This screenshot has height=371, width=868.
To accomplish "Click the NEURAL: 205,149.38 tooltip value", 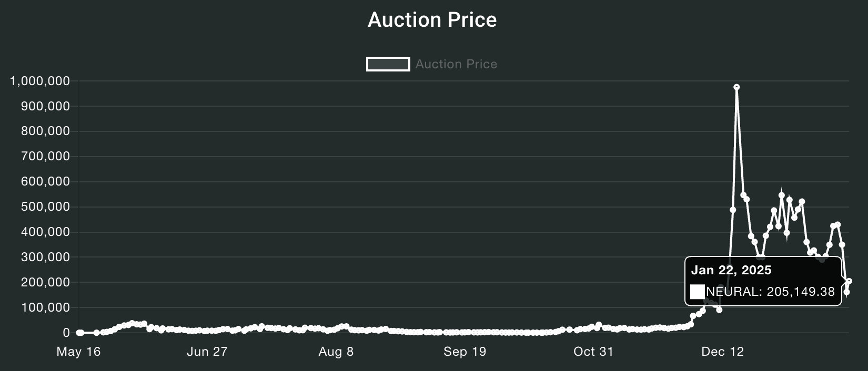I will click(x=770, y=292).
